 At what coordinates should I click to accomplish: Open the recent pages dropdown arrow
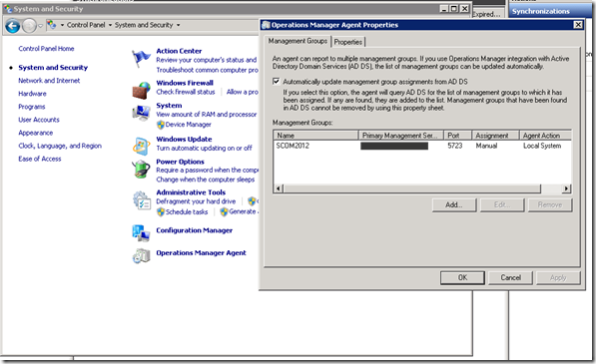tap(40, 26)
